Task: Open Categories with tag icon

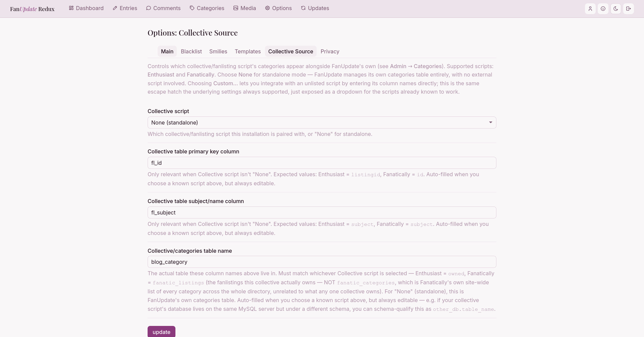Action: 207,8
